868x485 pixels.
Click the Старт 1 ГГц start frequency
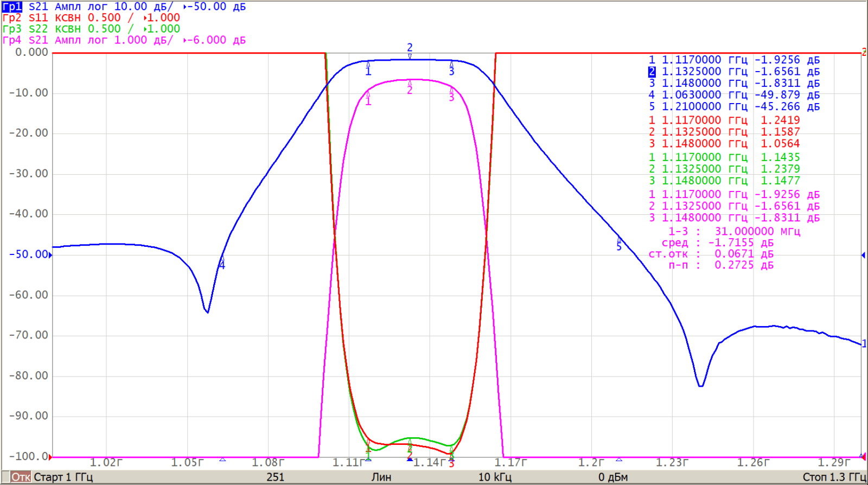pyautogui.click(x=63, y=477)
